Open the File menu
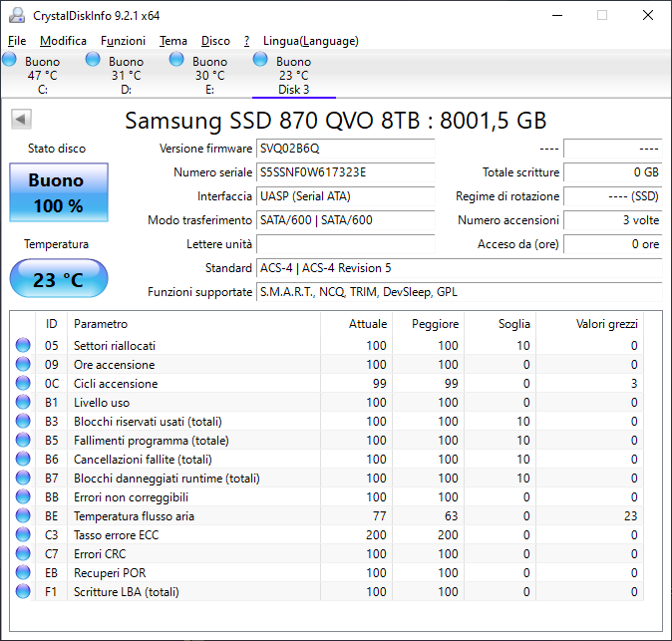This screenshot has height=641, width=672. tap(17, 41)
